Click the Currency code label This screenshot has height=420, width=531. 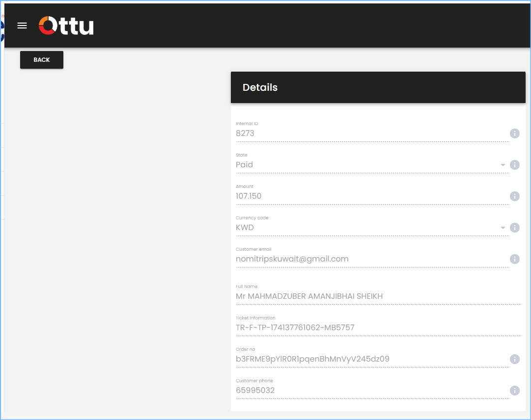252,218
